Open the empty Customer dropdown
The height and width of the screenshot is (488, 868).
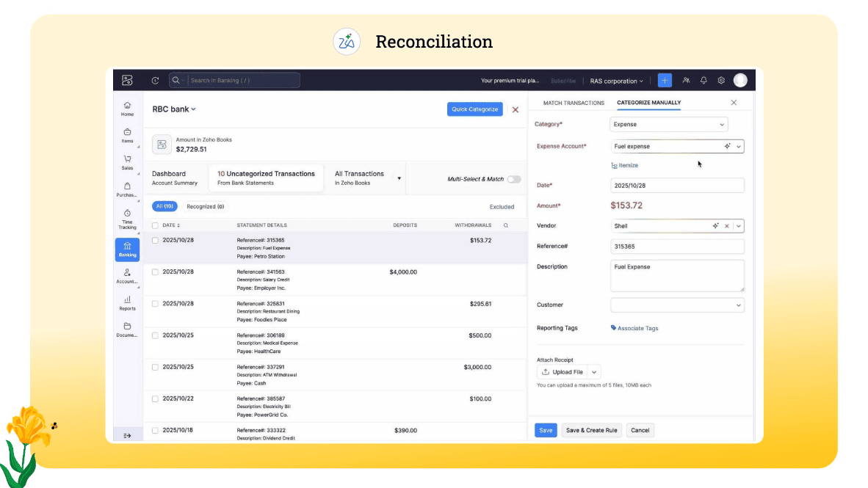coord(677,305)
